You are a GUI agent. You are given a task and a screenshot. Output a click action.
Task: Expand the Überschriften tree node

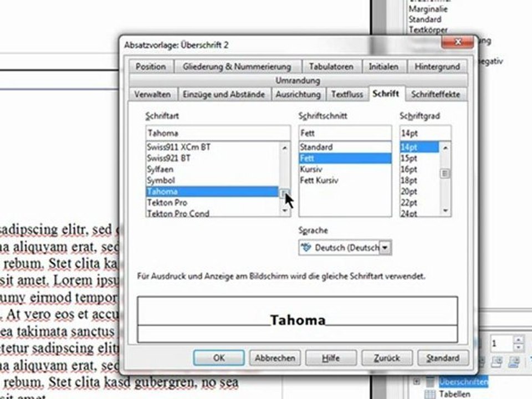click(x=416, y=382)
